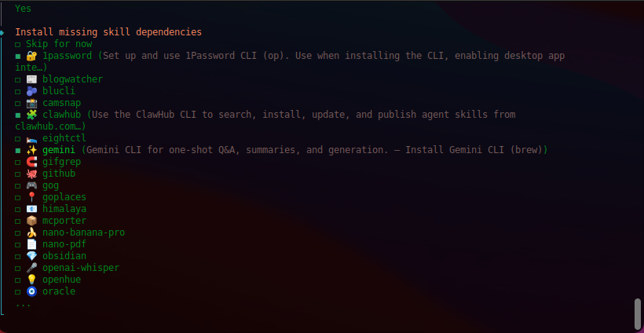Select the obsidian list entry
Image resolution: width=644 pixels, height=333 pixels.
(x=64, y=256)
